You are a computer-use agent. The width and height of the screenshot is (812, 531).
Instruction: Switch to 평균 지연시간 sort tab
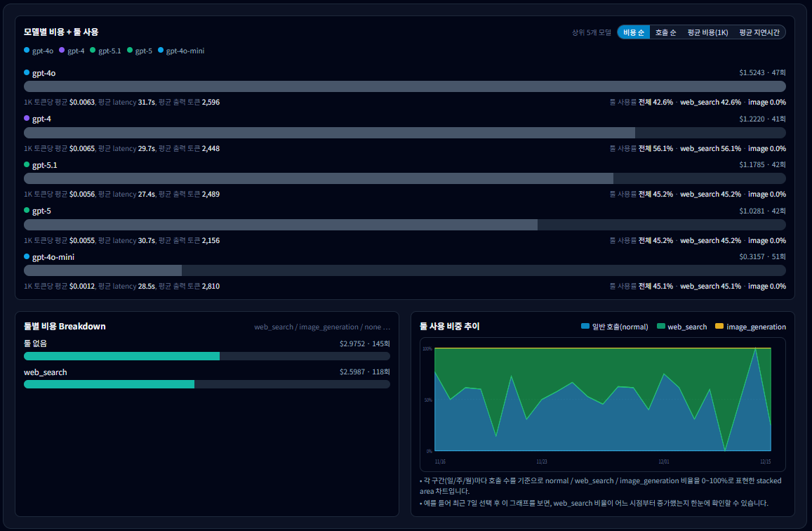coord(759,32)
